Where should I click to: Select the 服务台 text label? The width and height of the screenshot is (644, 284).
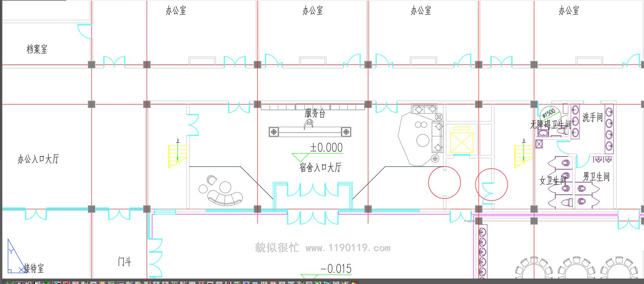tap(315, 114)
